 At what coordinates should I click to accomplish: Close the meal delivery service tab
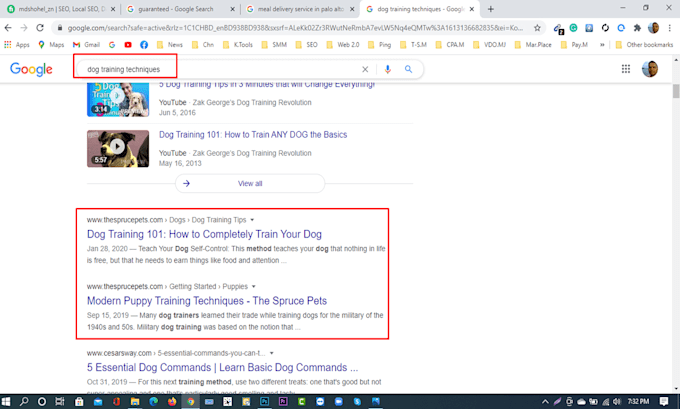point(352,9)
